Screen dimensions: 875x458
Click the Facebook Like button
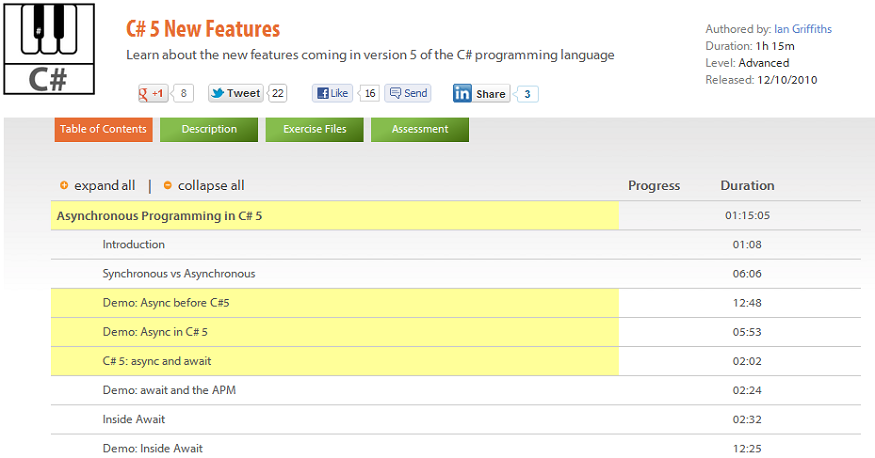point(332,93)
